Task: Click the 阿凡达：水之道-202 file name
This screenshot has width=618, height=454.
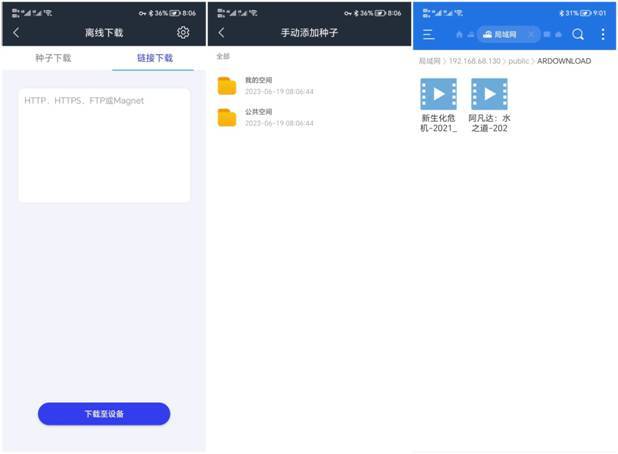Action: point(490,123)
